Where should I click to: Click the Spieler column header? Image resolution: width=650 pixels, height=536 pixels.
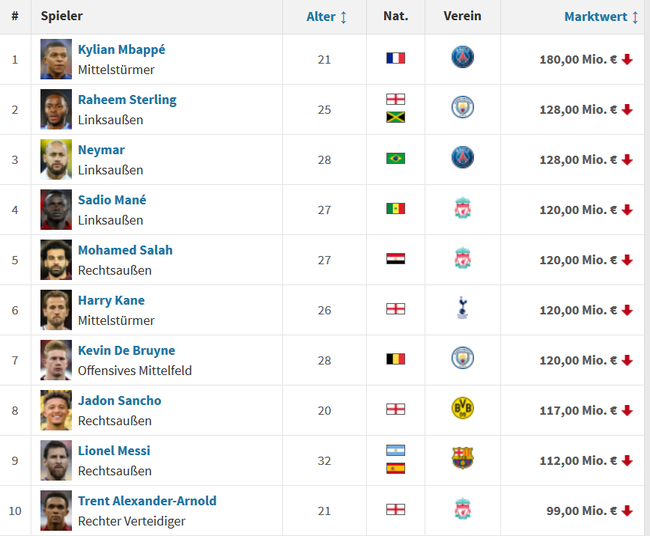62,17
